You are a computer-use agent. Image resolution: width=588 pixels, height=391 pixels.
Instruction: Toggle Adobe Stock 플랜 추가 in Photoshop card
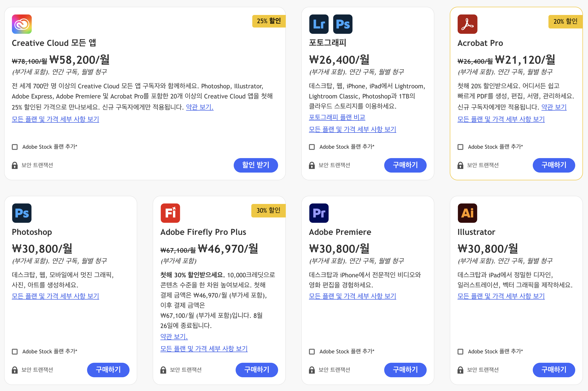pos(15,352)
